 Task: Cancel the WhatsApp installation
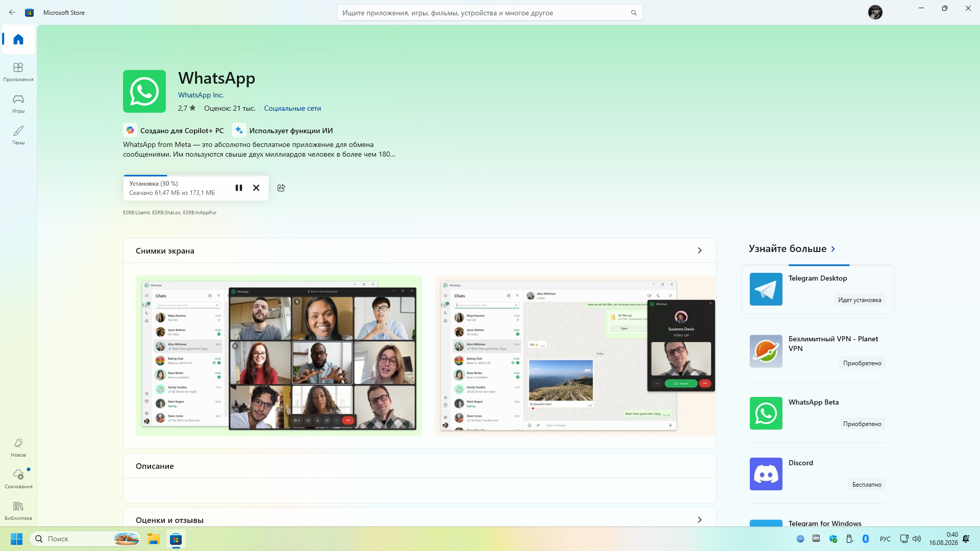(256, 188)
